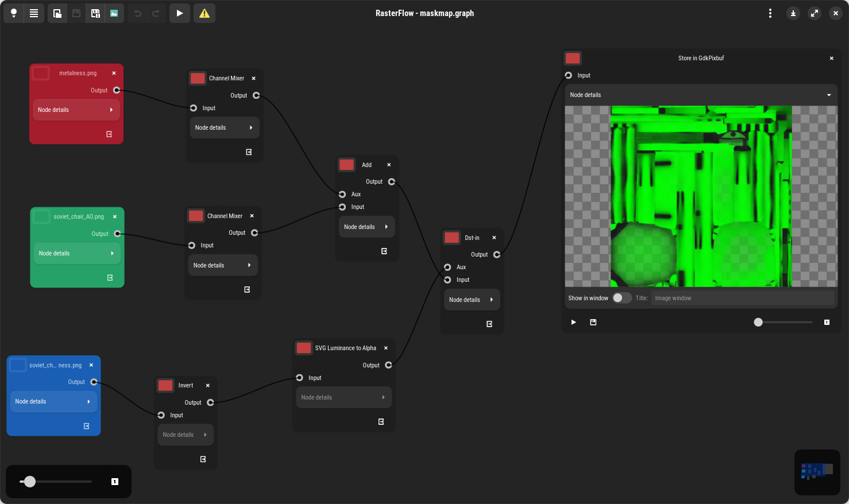
Task: Click the lightbulb icon in the toolbar
Action: click(14, 13)
